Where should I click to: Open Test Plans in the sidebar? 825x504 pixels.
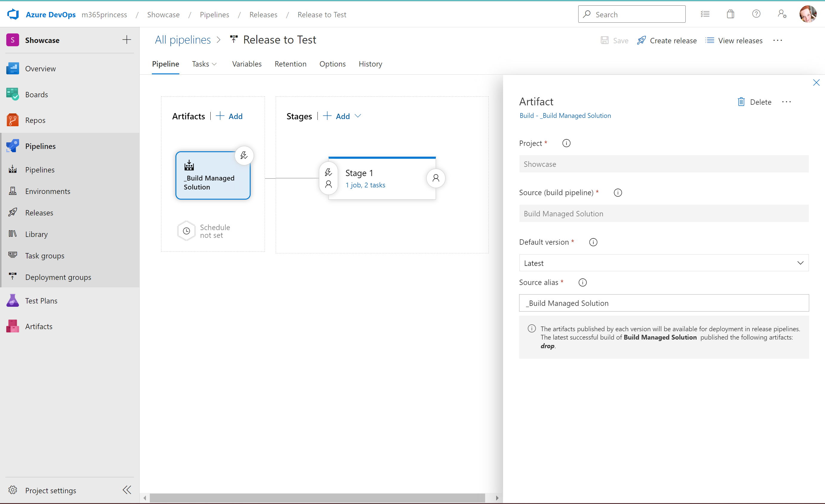[70, 301]
